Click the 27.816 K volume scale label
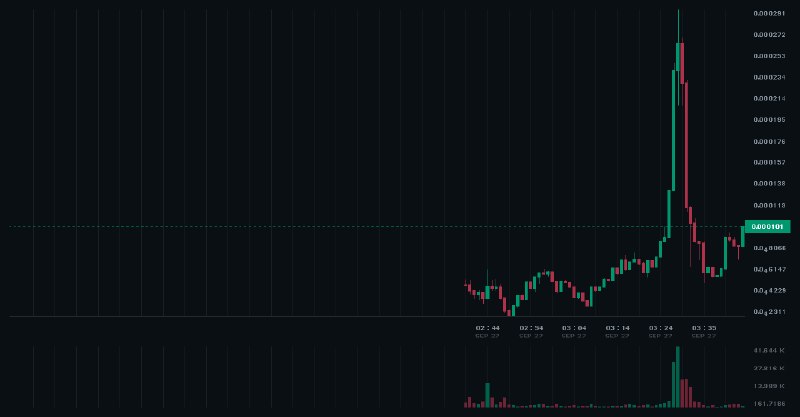 769,368
